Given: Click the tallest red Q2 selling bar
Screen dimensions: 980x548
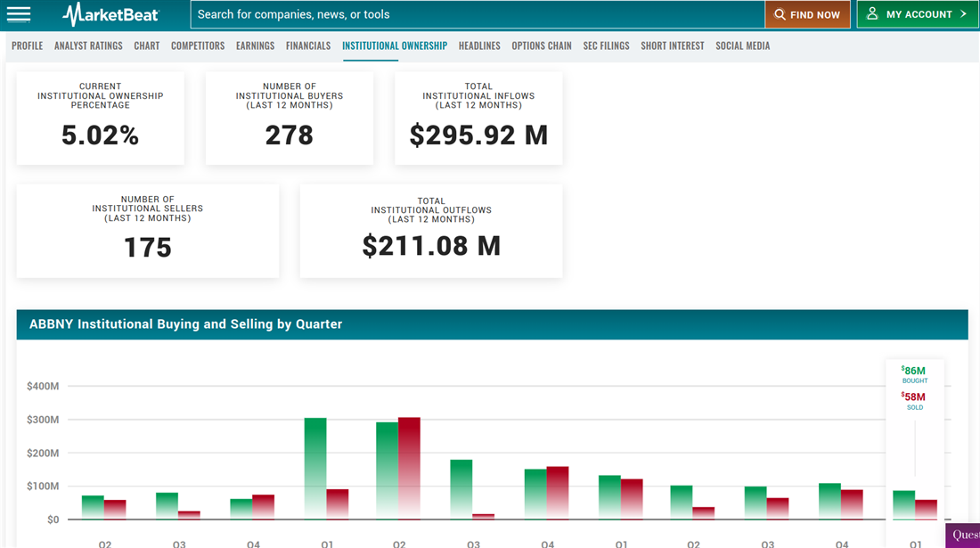Looking at the screenshot, I should point(409,468).
